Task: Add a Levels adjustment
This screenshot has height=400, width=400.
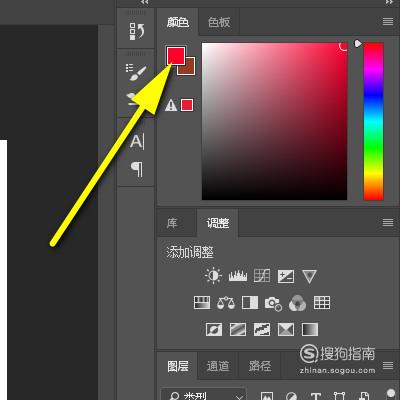Action: coord(238,276)
